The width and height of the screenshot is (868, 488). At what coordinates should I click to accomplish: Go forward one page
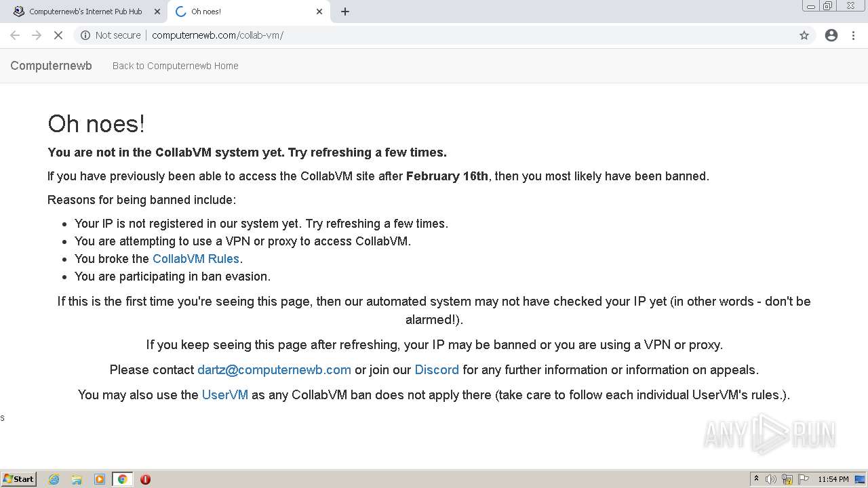point(37,35)
